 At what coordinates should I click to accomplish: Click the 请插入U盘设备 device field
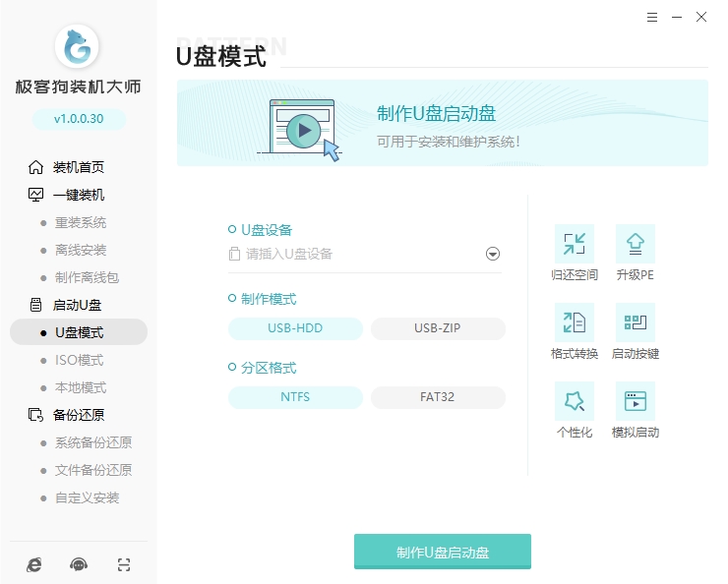tap(364, 255)
